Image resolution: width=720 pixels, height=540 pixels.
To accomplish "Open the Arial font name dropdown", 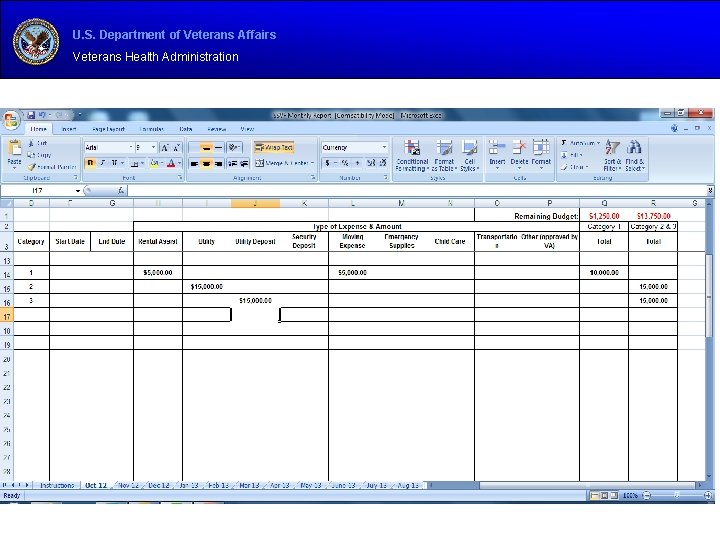I will 131,147.
